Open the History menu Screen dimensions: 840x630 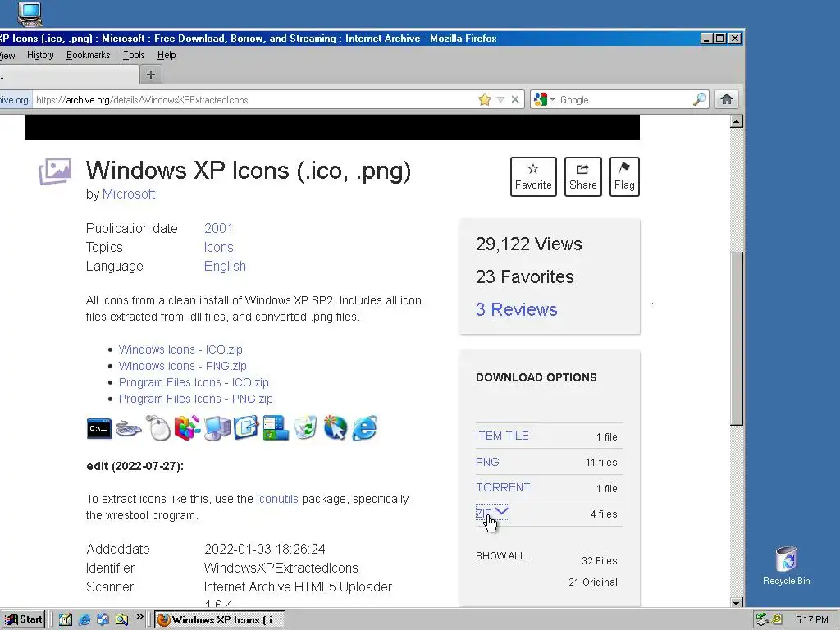[x=40, y=55]
